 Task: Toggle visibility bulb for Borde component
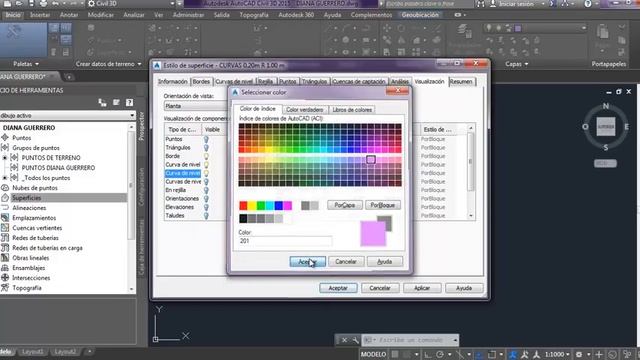click(x=206, y=156)
